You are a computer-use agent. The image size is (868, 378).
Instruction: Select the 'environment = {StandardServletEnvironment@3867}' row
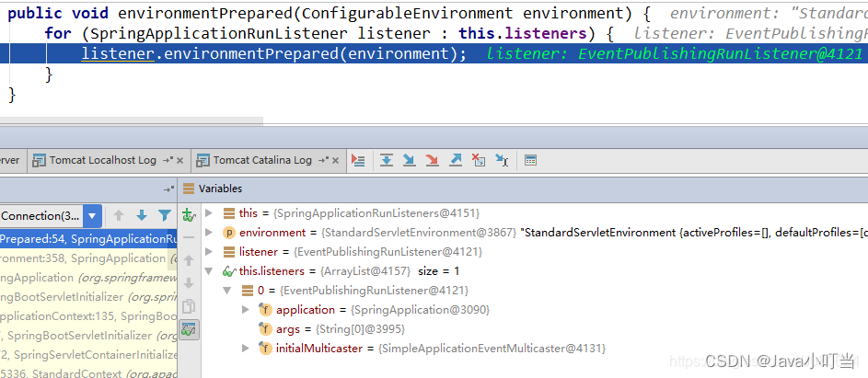pyautogui.click(x=535, y=233)
